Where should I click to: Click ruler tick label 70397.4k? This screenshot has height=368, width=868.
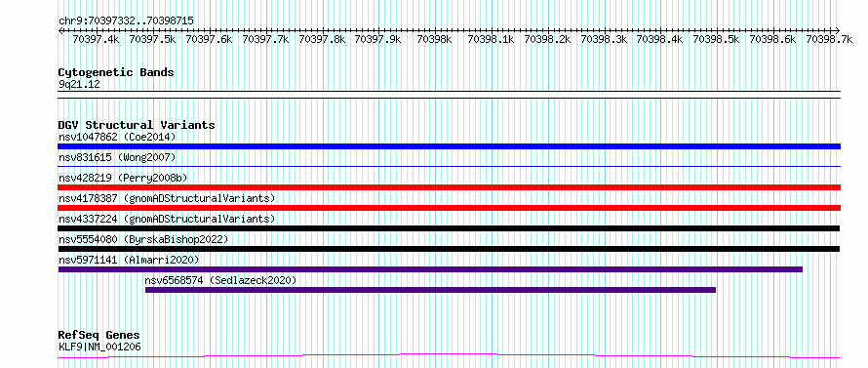coord(96,39)
